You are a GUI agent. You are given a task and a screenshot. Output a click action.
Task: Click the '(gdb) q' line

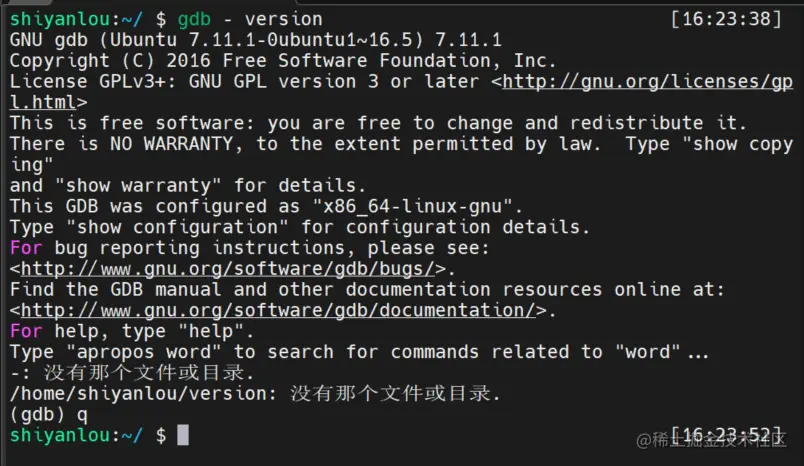pyautogui.click(x=49, y=414)
